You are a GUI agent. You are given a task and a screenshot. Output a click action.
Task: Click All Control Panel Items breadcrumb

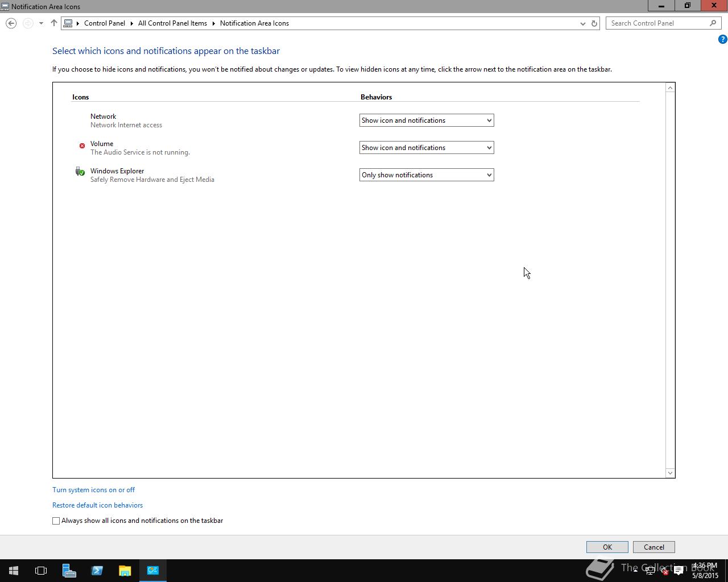click(x=172, y=23)
